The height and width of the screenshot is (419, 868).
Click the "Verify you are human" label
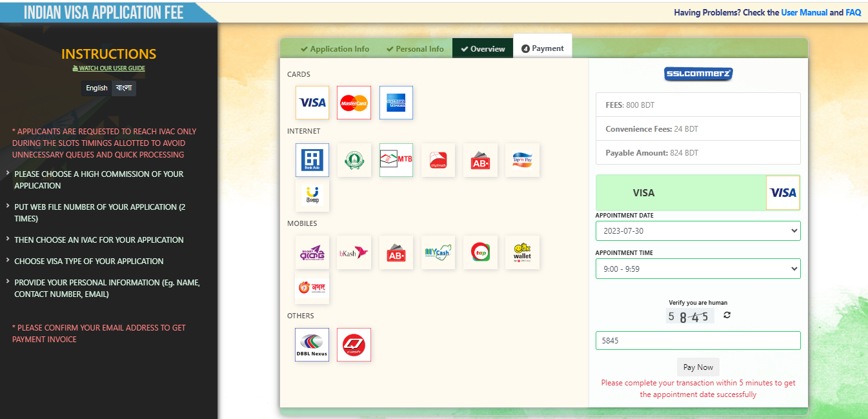pyautogui.click(x=698, y=302)
